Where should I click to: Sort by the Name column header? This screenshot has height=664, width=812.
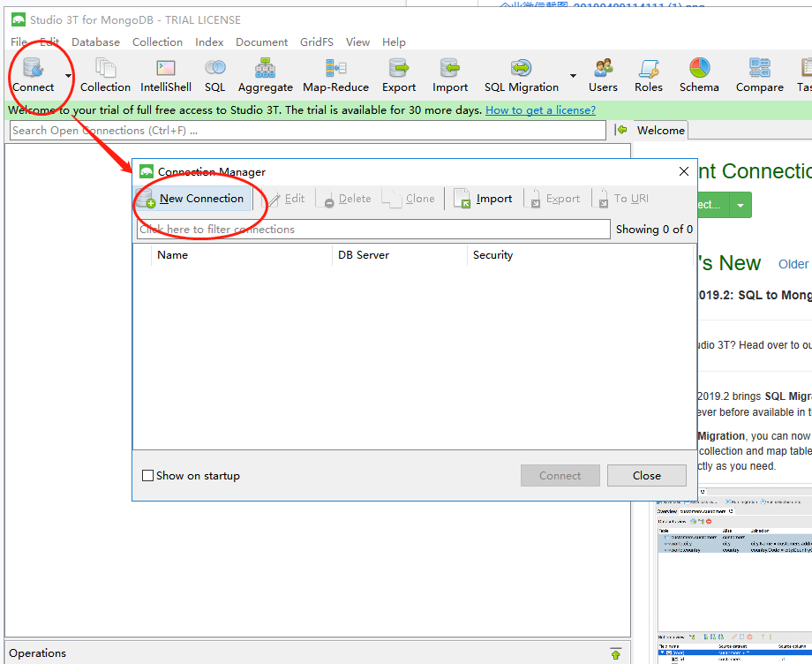[x=241, y=255]
